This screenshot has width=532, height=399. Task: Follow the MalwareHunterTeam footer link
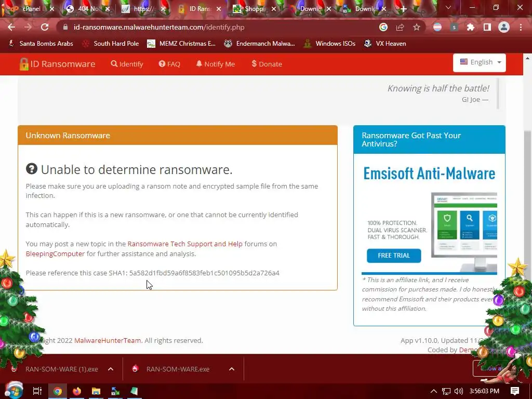tap(108, 340)
